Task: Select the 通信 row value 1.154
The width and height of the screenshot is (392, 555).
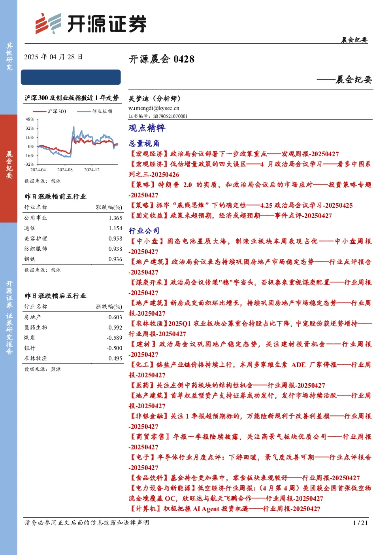Action: click(115, 228)
